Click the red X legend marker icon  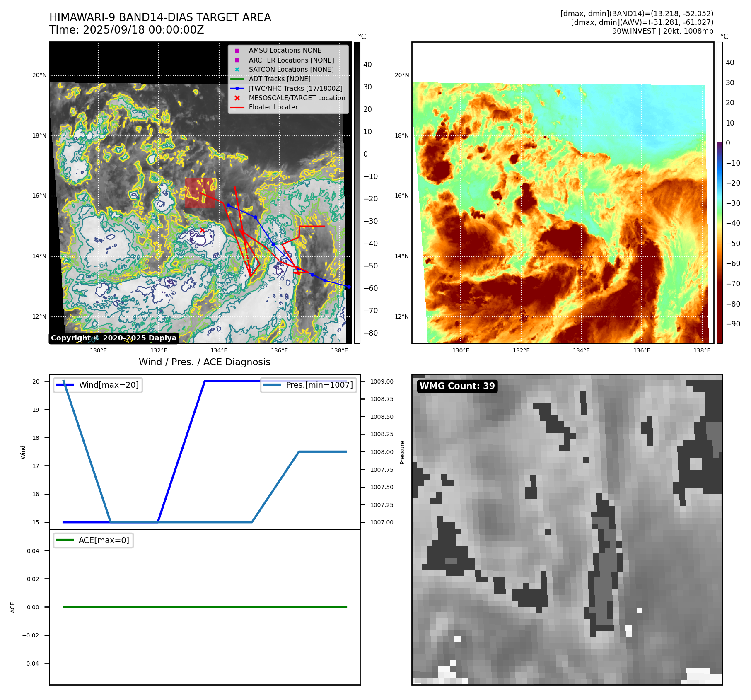[x=237, y=98]
